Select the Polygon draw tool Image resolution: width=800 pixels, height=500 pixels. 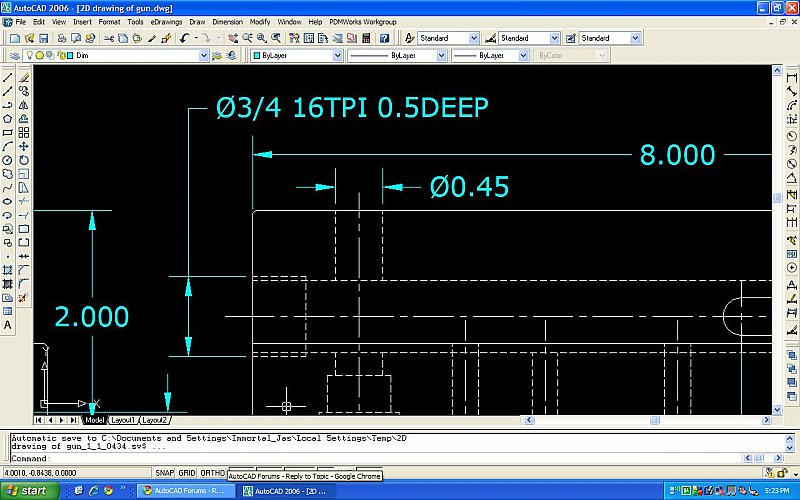point(8,119)
